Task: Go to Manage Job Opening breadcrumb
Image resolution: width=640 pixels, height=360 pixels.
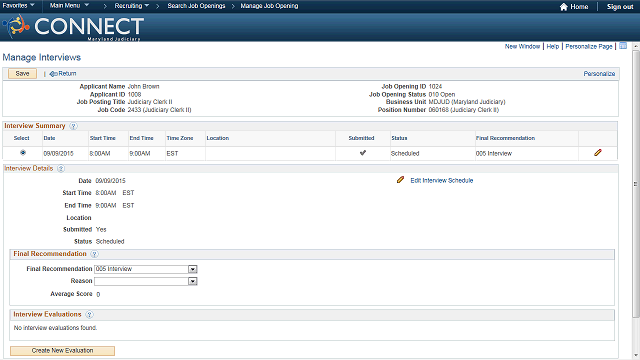Action: click(269, 6)
